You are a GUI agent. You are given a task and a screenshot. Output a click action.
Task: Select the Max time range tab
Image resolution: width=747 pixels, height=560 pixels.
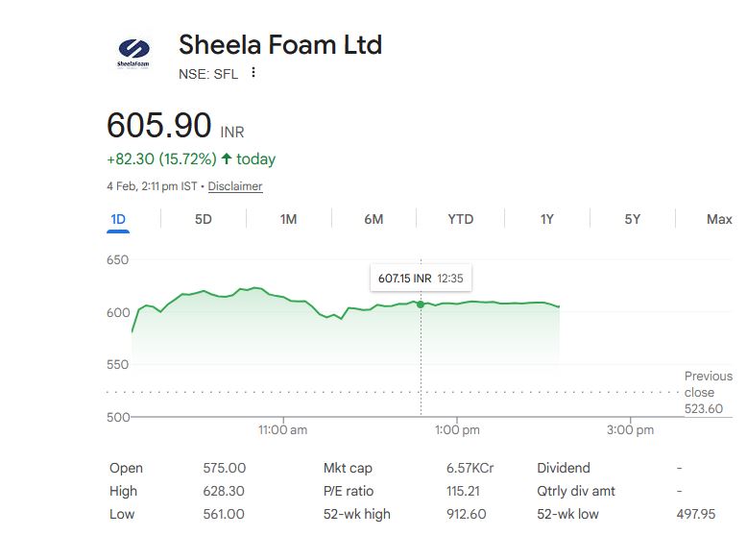tap(719, 219)
